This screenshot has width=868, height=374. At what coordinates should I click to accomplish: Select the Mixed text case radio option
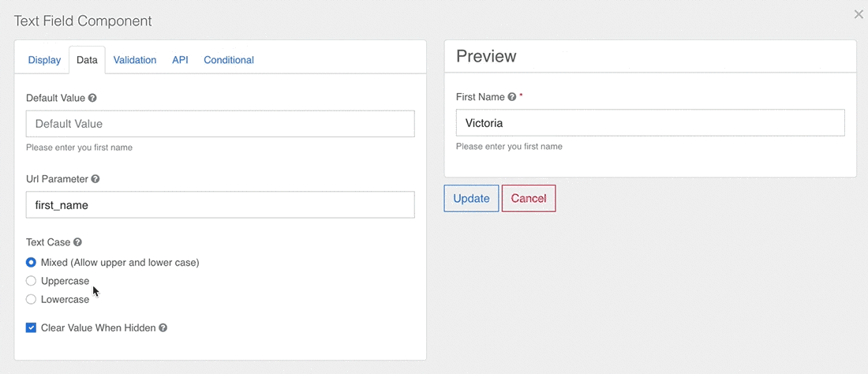pos(31,263)
